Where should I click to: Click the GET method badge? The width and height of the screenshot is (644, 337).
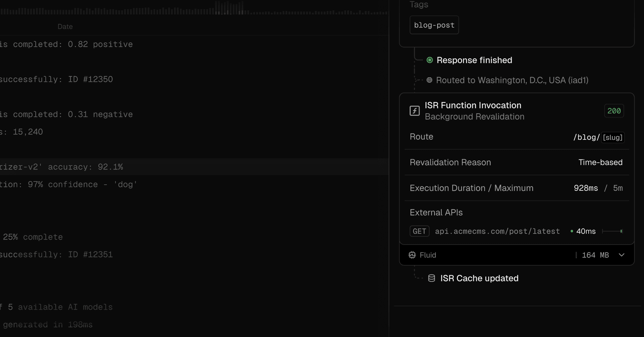pos(419,231)
